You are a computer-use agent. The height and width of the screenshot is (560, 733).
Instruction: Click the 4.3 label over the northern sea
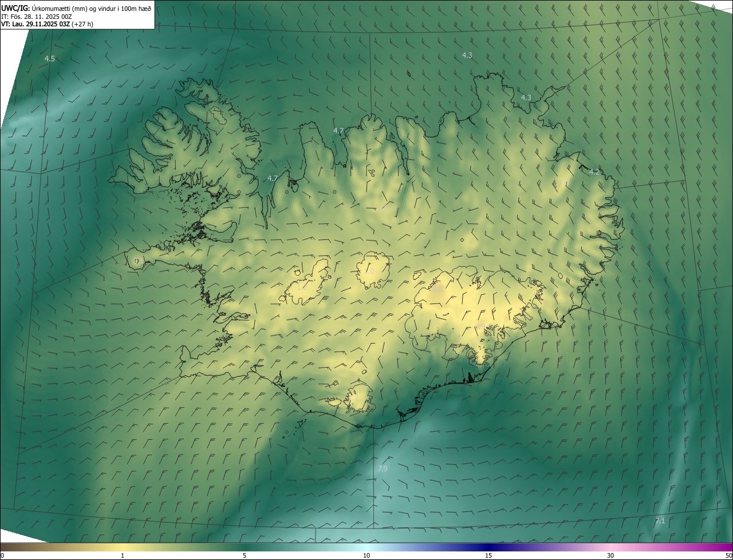pos(467,55)
